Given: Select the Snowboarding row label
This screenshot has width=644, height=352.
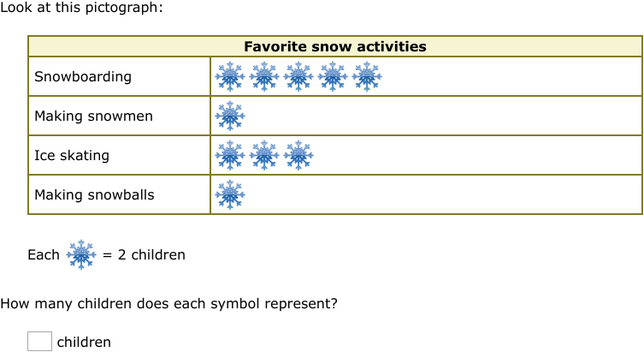Looking at the screenshot, I should click(x=83, y=77).
